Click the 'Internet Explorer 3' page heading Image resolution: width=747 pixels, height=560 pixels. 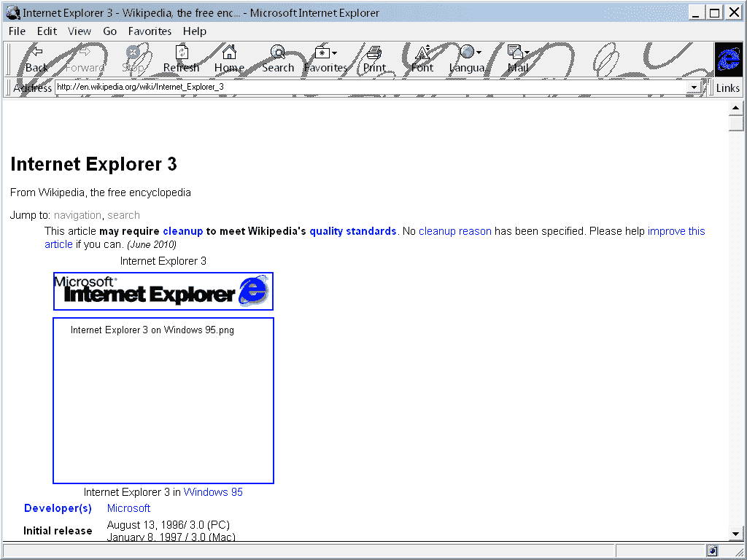tap(94, 164)
